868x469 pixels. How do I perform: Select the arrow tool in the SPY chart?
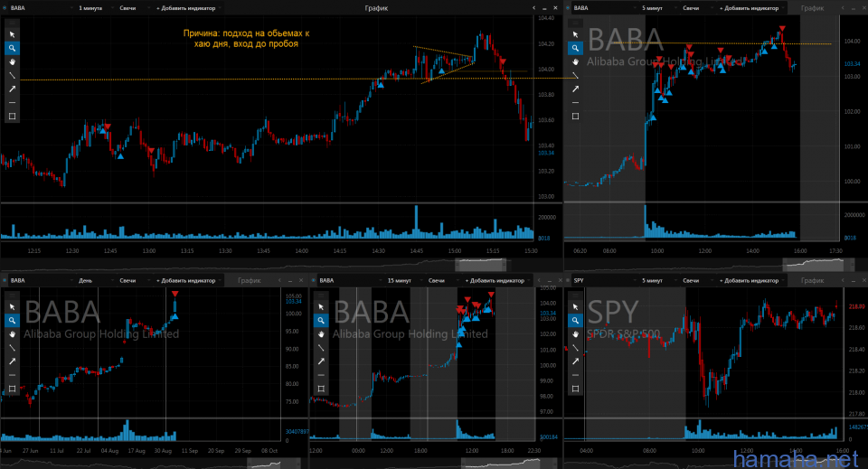coord(576,361)
